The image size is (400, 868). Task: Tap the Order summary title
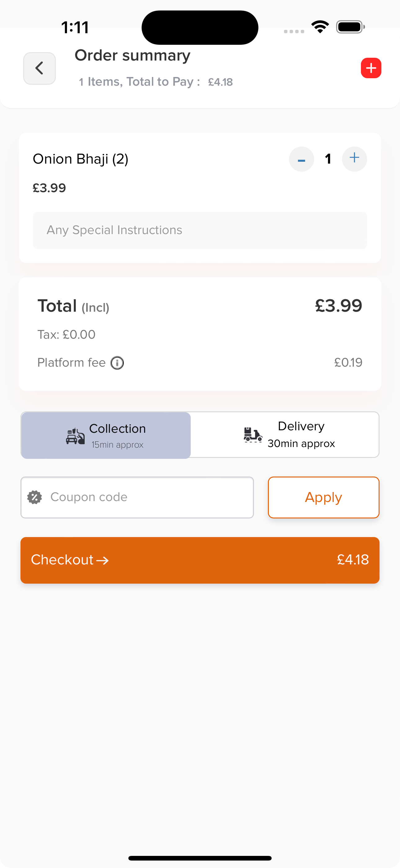tap(132, 56)
